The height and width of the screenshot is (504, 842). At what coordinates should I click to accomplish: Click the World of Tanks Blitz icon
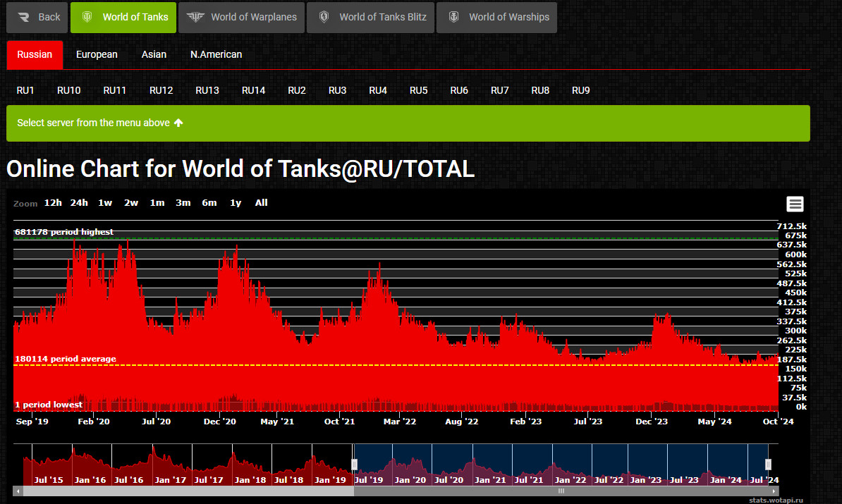[324, 18]
